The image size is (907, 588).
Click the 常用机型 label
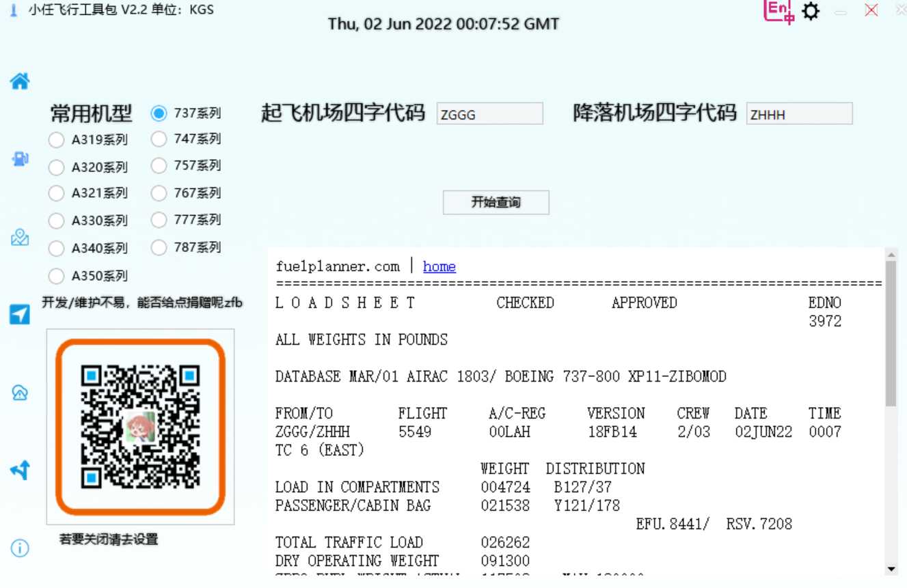pyautogui.click(x=91, y=113)
